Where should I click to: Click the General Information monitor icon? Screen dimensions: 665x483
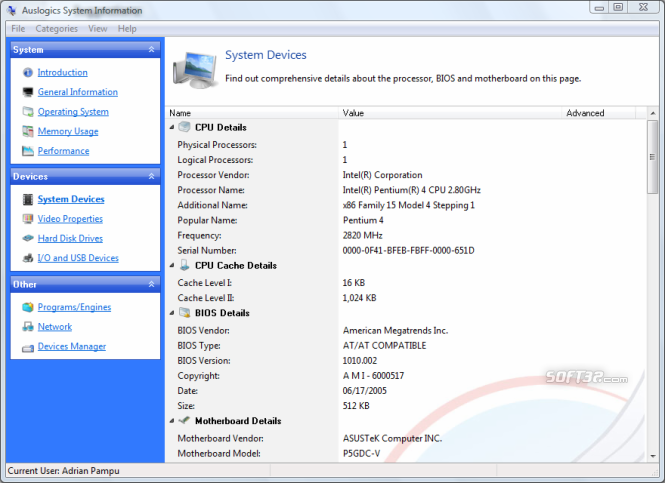[x=28, y=92]
